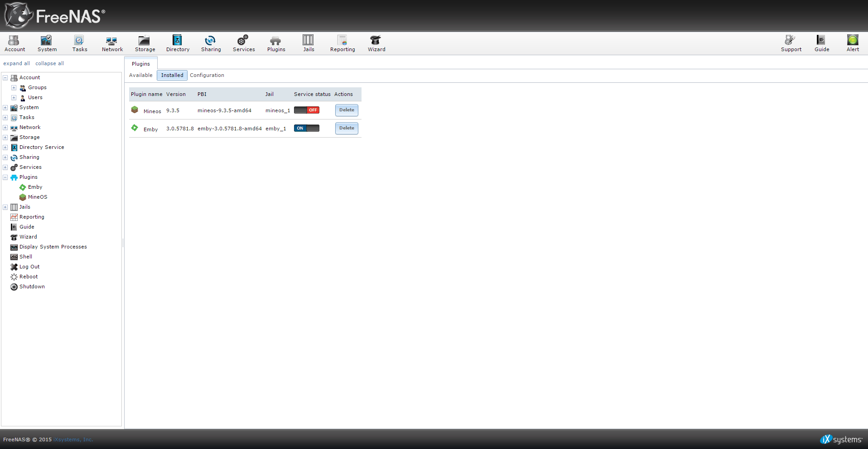The image size is (868, 449).
Task: Expand Network tree node
Action: point(5,128)
